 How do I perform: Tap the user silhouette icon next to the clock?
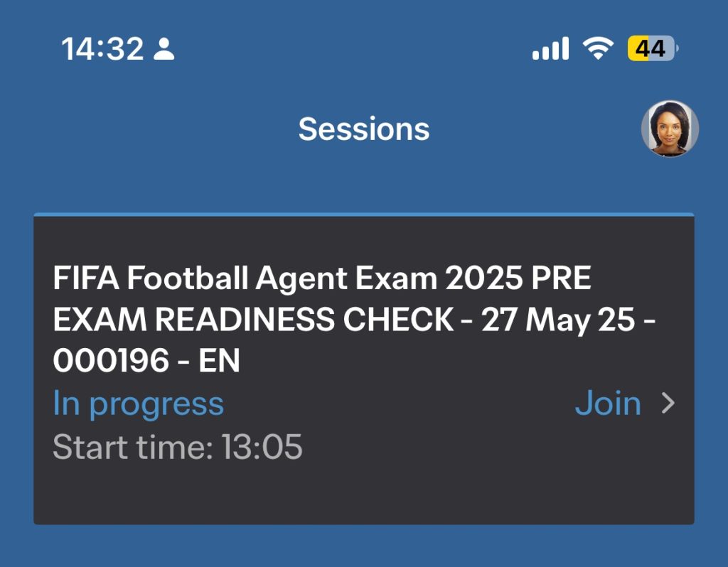pyautogui.click(x=165, y=48)
